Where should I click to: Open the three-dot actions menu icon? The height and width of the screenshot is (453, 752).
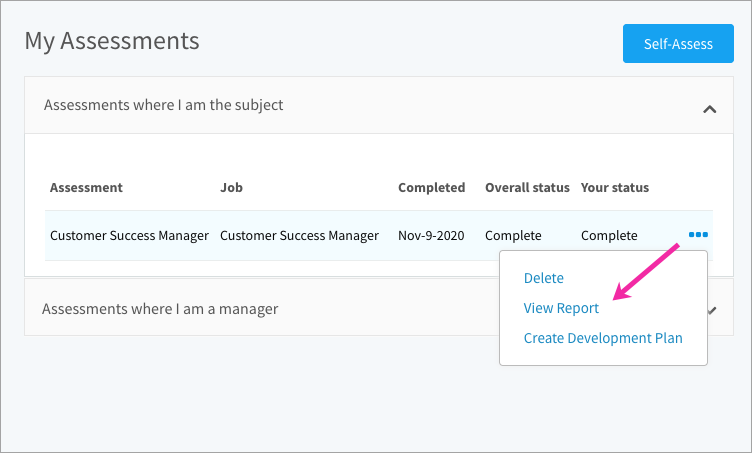coord(698,234)
